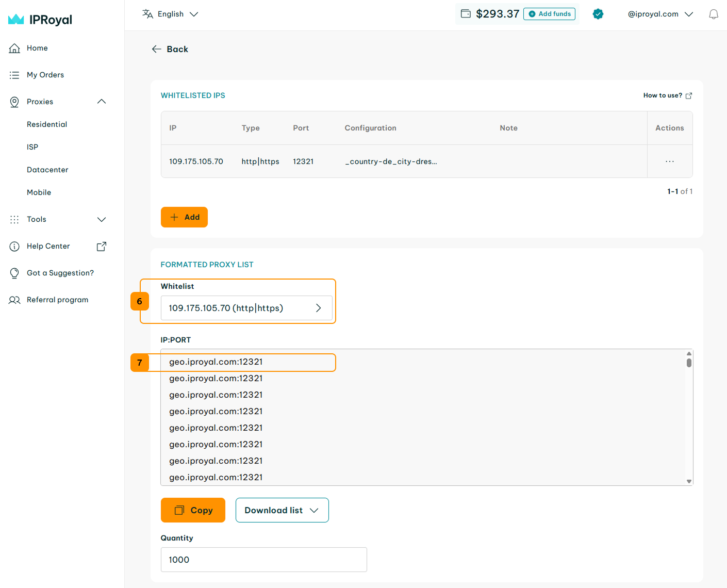Open actions menu for 109.175.105.70 row
727x588 pixels.
(x=670, y=161)
